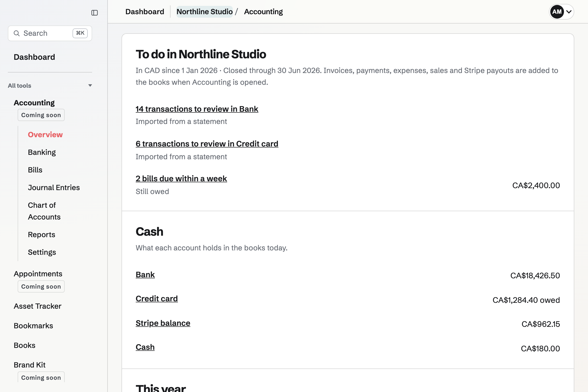The height and width of the screenshot is (392, 588).
Task: Click Northline Studio breadcrumb
Action: (205, 12)
